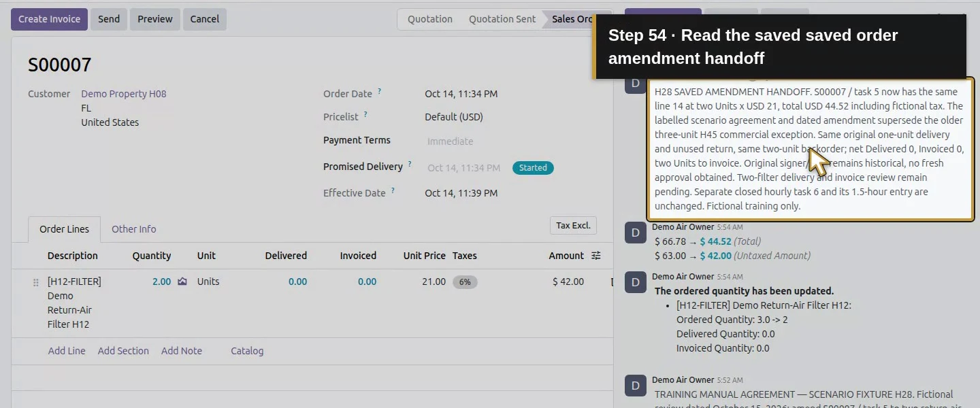
Task: Click the H28 SAVED AMENDMENT HANDOFF note text
Action: click(809, 149)
